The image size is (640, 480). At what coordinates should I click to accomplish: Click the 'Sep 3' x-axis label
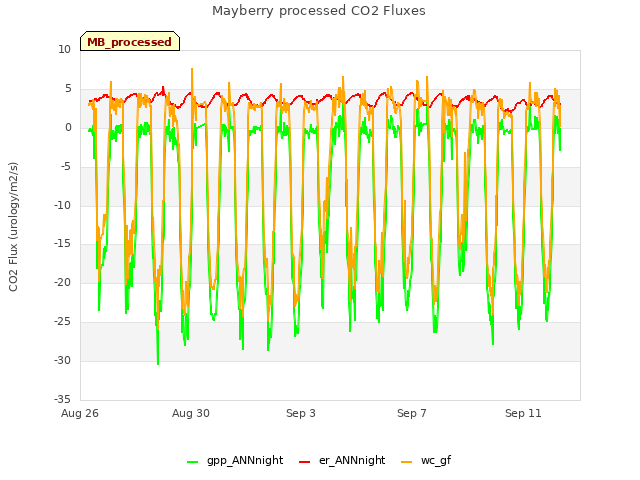click(301, 413)
